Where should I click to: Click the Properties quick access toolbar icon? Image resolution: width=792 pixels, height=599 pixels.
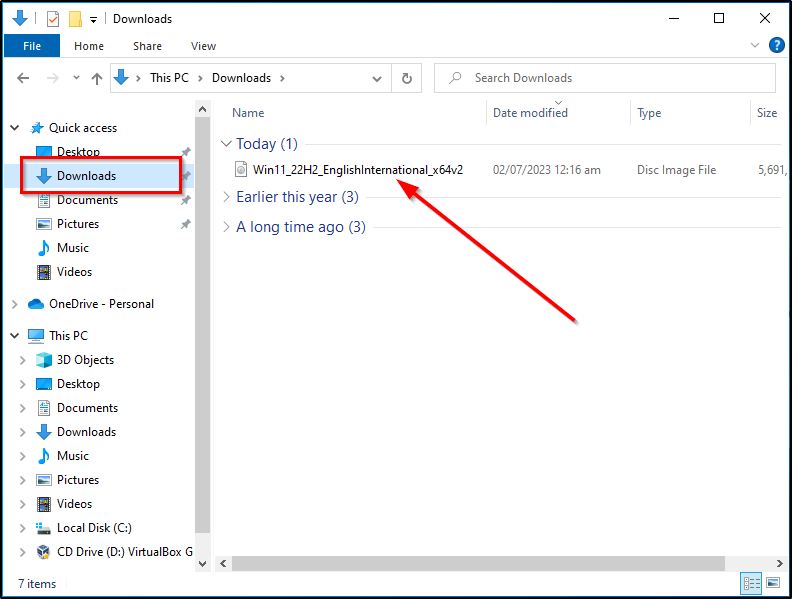coord(53,19)
